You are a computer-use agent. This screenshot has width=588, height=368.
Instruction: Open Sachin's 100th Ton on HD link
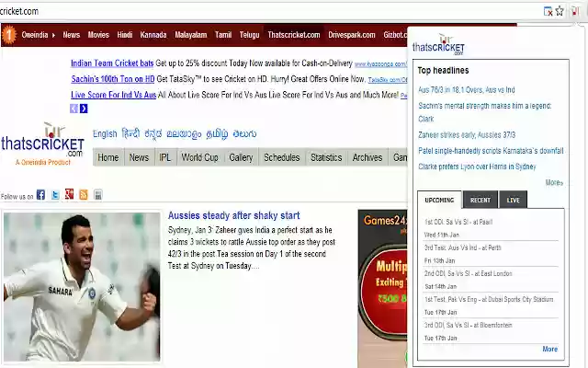click(x=113, y=79)
